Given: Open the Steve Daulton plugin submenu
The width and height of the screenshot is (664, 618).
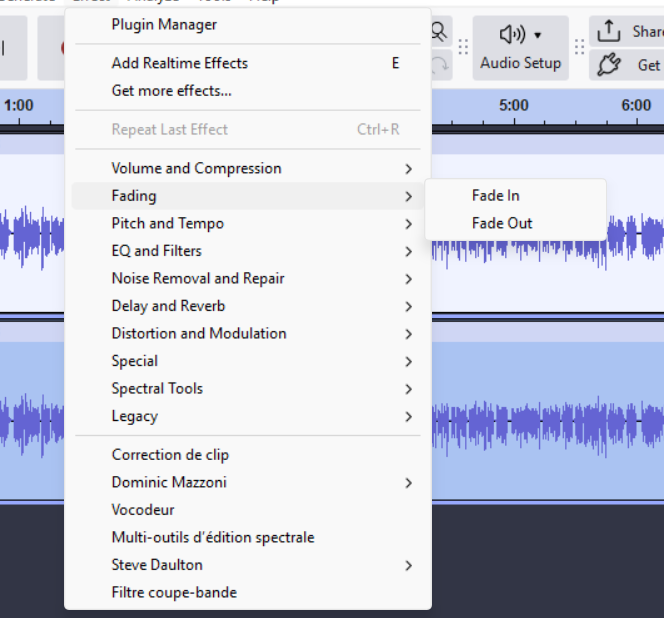Looking at the screenshot, I should [157, 565].
